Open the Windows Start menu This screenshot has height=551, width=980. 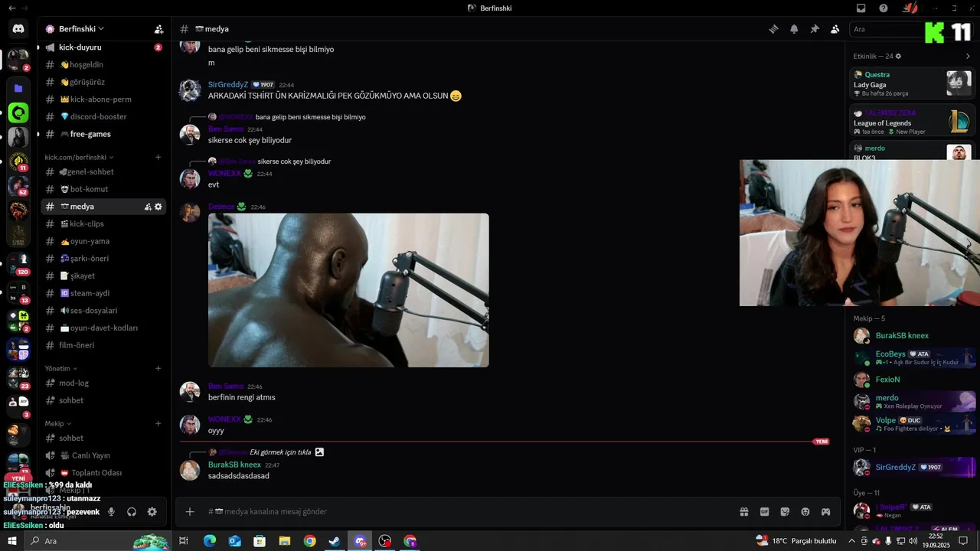12,541
